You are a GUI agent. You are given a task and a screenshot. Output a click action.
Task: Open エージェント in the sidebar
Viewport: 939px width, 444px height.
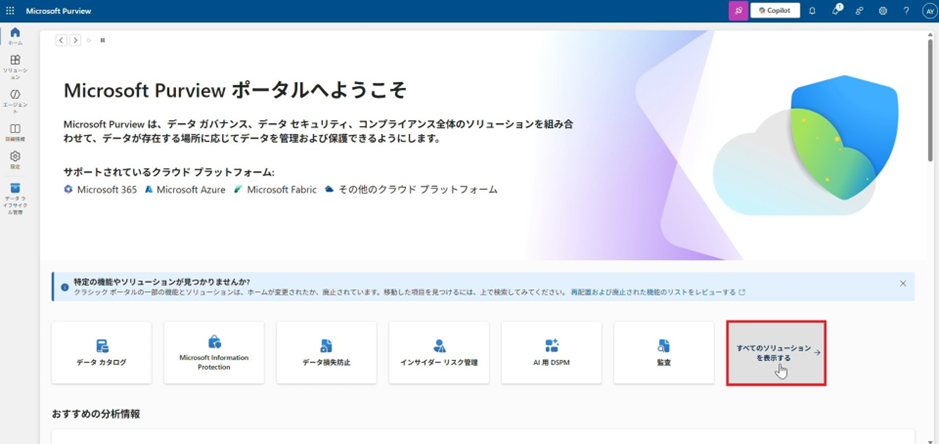point(16,101)
